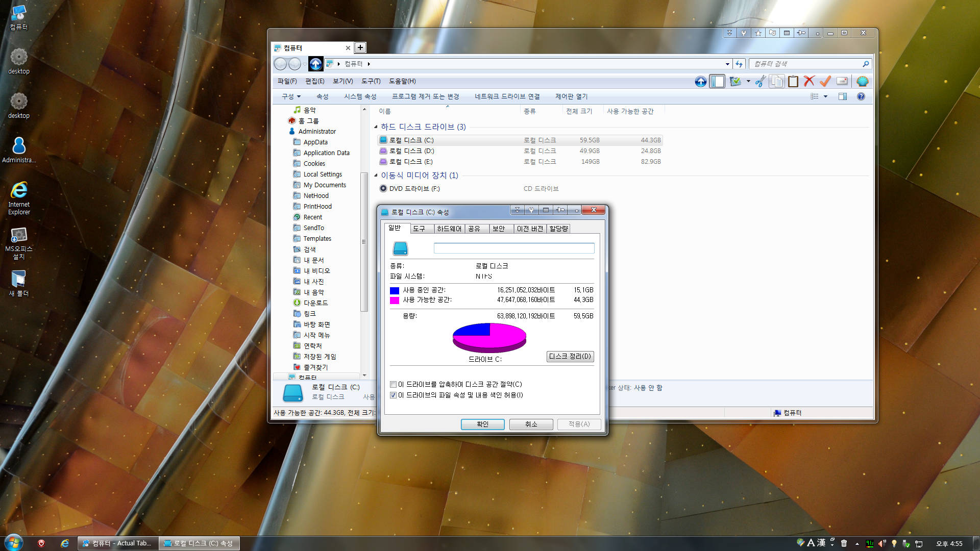The width and height of the screenshot is (980, 551).
Task: Click the 컴퓨터 검색 search field
Action: [806, 64]
